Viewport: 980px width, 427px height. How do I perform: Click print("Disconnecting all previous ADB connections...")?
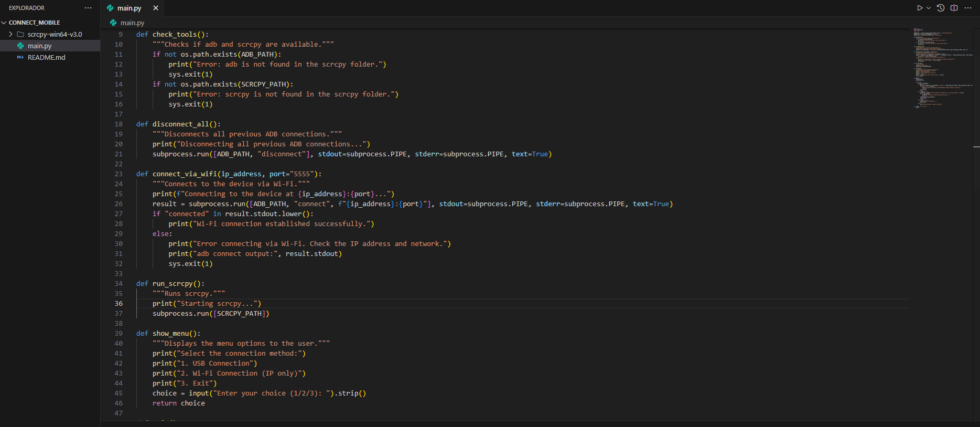261,144
